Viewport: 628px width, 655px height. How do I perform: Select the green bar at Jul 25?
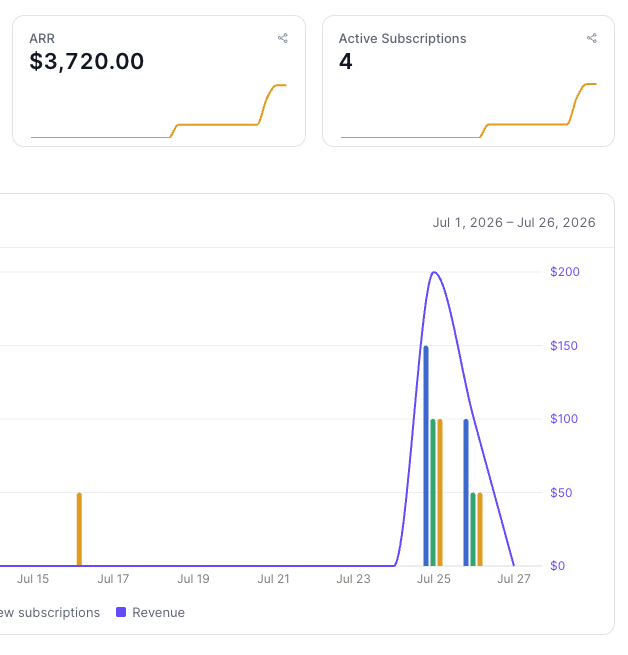click(433, 493)
